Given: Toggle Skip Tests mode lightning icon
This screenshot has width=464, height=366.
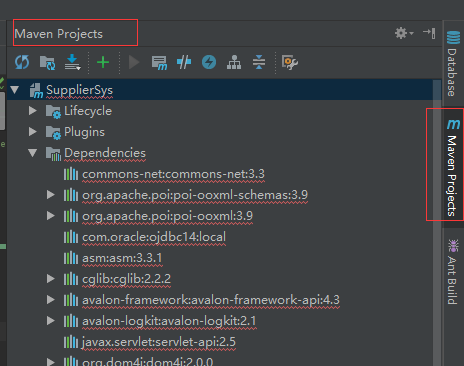Looking at the screenshot, I should [209, 62].
